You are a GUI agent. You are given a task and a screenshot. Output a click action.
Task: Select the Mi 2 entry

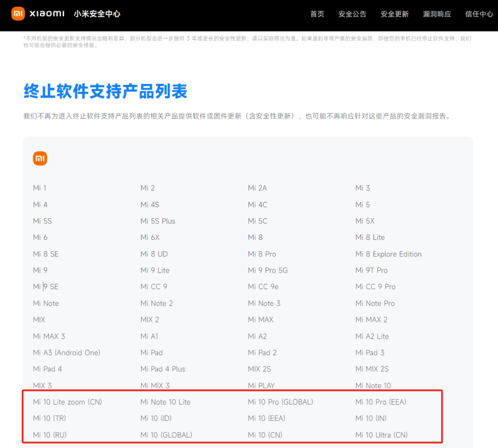[148, 188]
